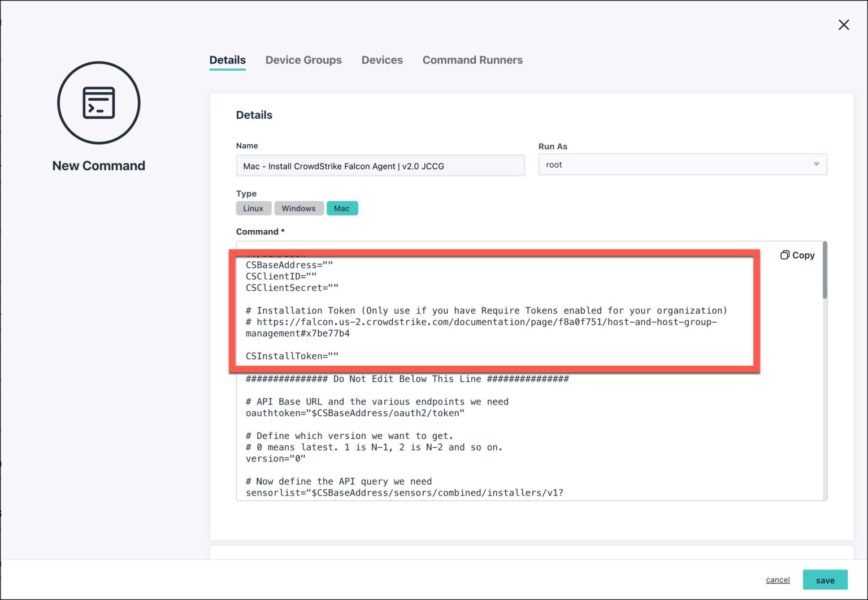Toggle the Mac type button
868x600 pixels.
[x=342, y=208]
